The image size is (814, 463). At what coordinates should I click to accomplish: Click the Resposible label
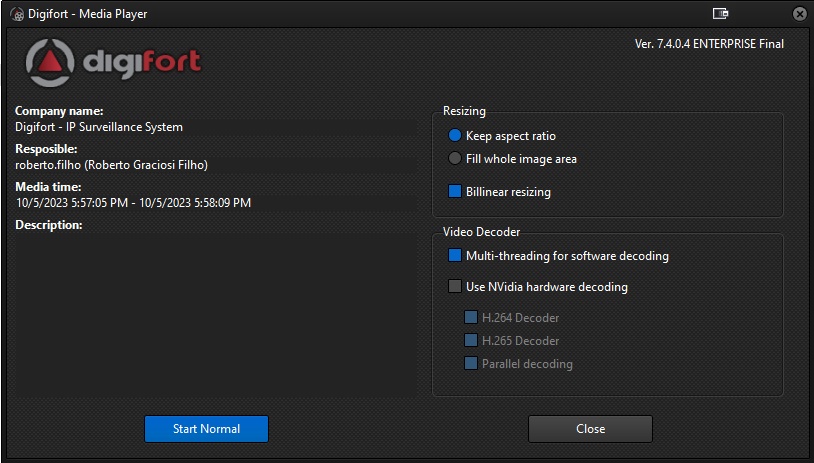[x=46, y=149]
